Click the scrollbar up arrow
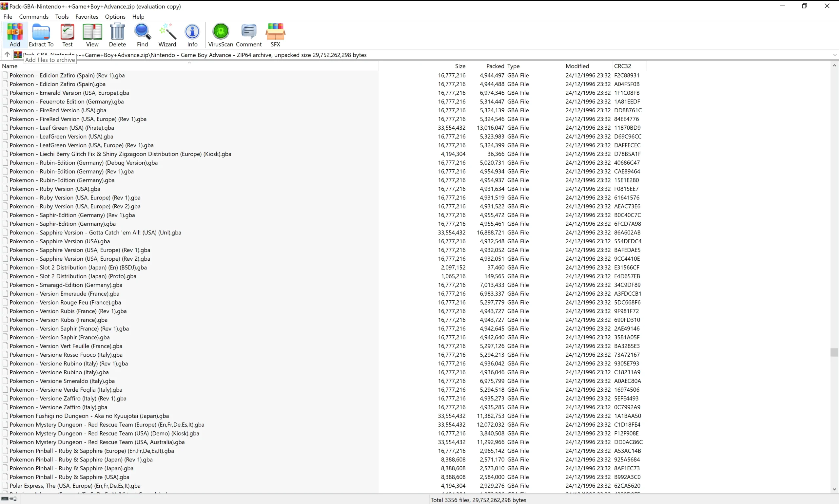The width and height of the screenshot is (839, 504). (x=834, y=65)
